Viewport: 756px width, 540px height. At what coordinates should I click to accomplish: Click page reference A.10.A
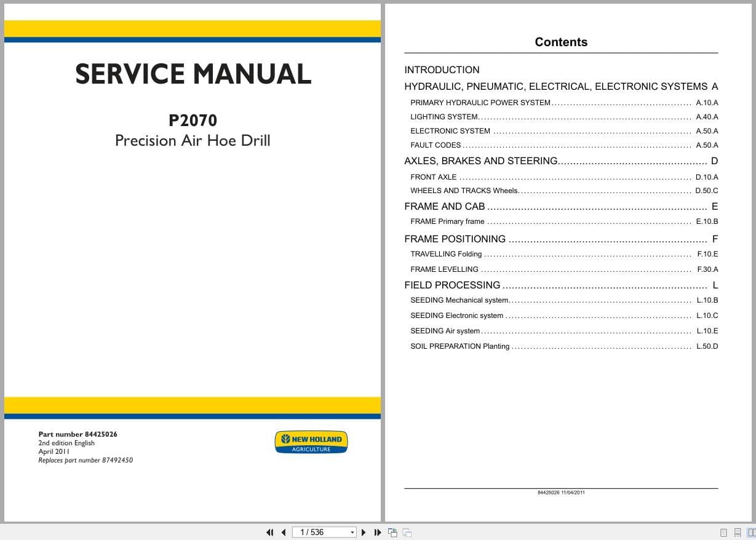(707, 103)
